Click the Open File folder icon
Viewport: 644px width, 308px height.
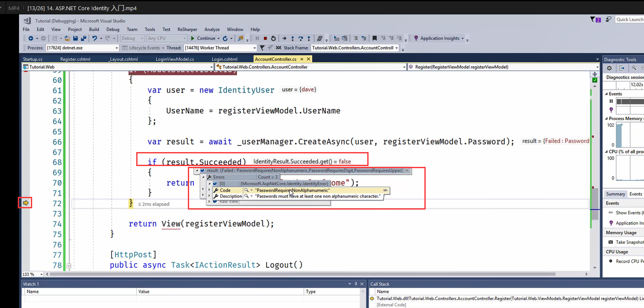(67, 38)
